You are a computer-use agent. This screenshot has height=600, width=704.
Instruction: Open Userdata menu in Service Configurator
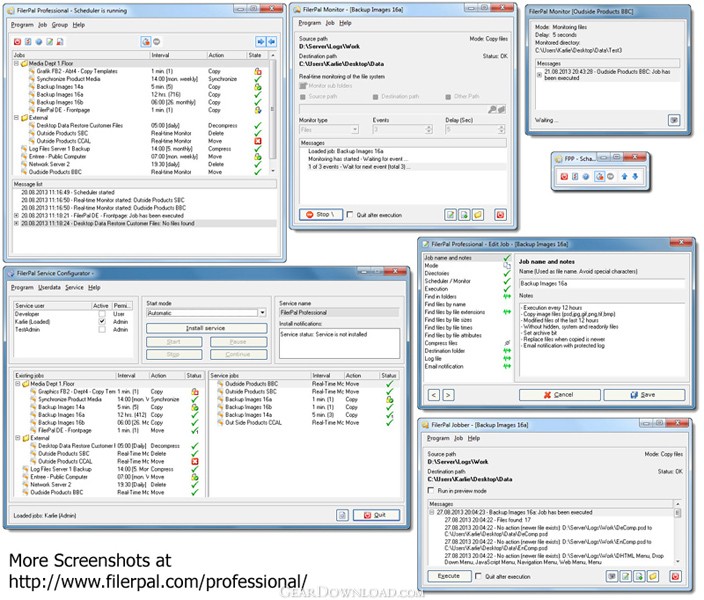[x=49, y=287]
